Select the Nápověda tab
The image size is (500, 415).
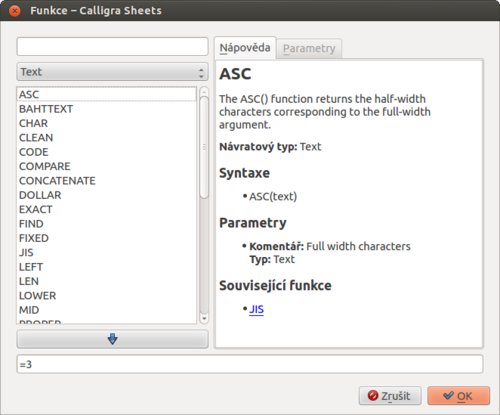pyautogui.click(x=245, y=48)
